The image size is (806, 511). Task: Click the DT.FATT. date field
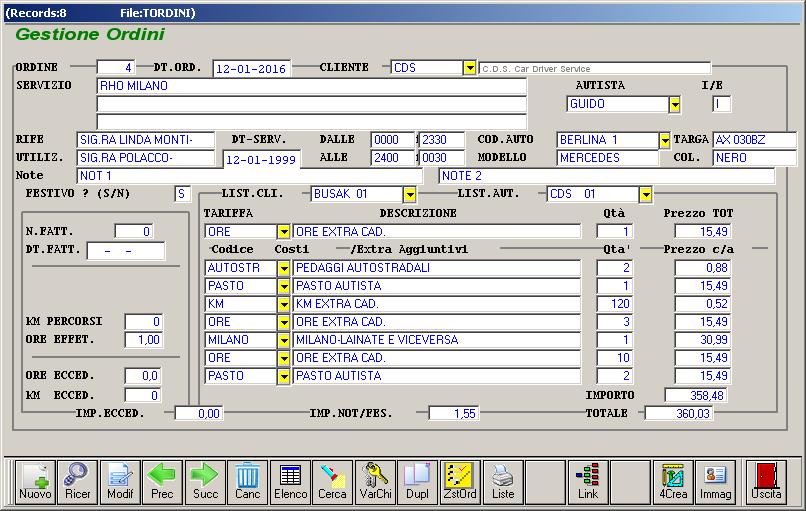pyautogui.click(x=126, y=251)
